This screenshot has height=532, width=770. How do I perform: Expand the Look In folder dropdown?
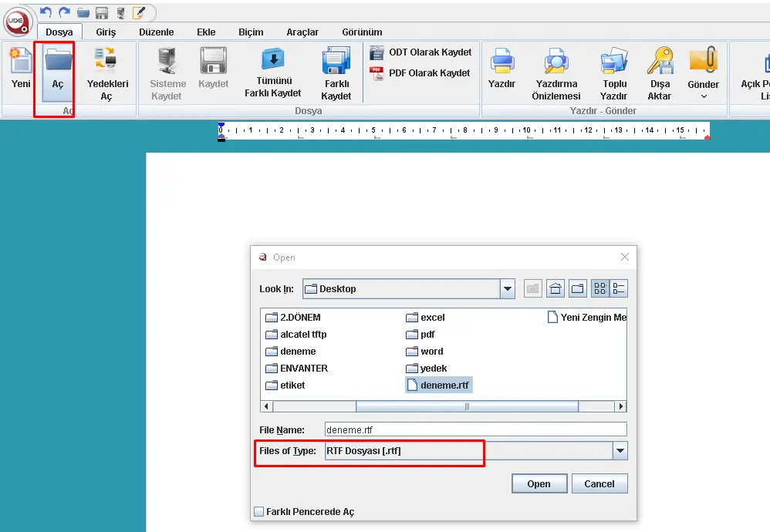(507, 289)
